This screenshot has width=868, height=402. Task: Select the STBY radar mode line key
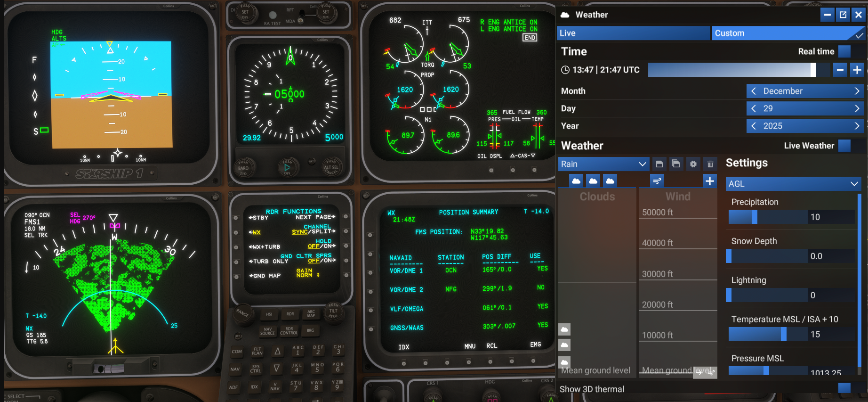[236, 218]
